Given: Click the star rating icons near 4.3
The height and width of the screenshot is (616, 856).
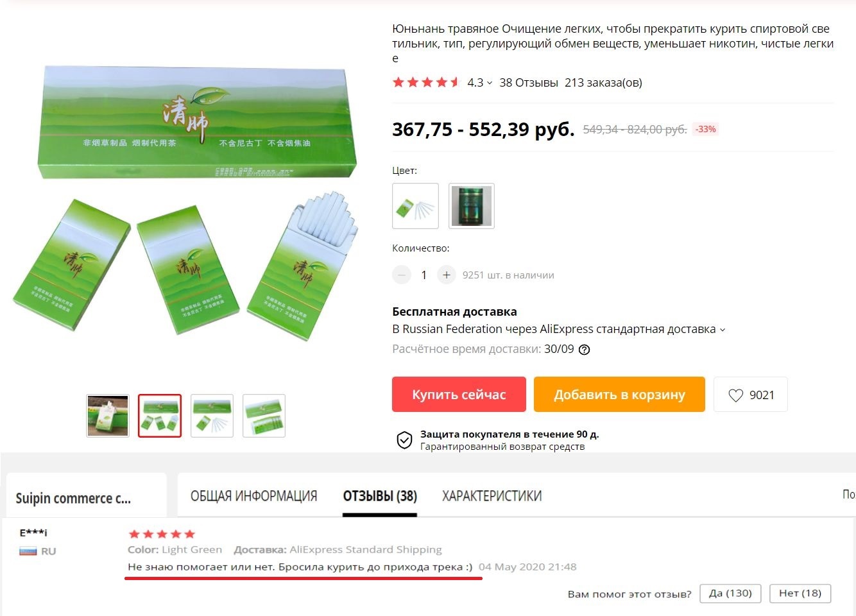Looking at the screenshot, I should [427, 82].
